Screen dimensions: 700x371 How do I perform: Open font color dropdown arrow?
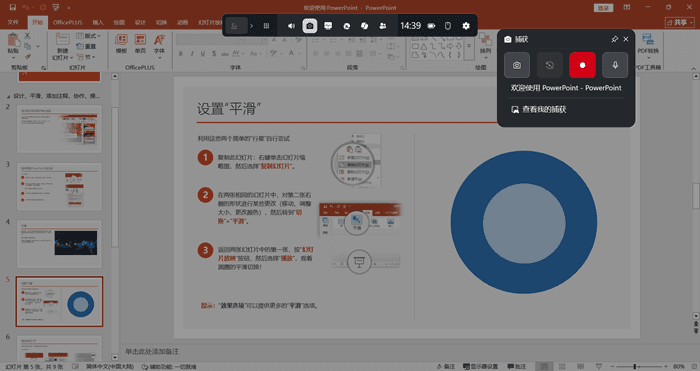click(299, 54)
